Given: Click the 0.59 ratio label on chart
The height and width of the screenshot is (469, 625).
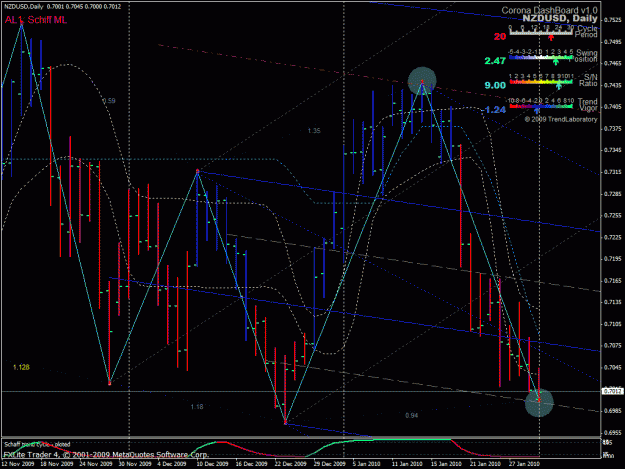Looking at the screenshot, I should point(109,101).
